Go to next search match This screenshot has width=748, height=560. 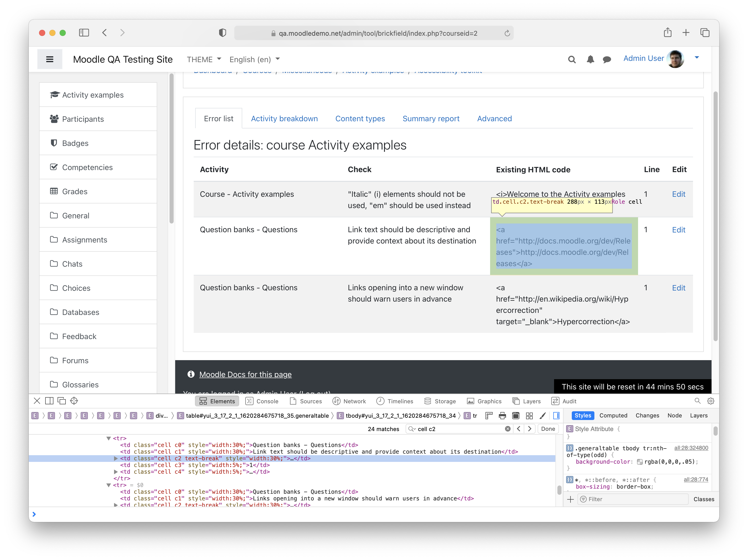coord(530,429)
